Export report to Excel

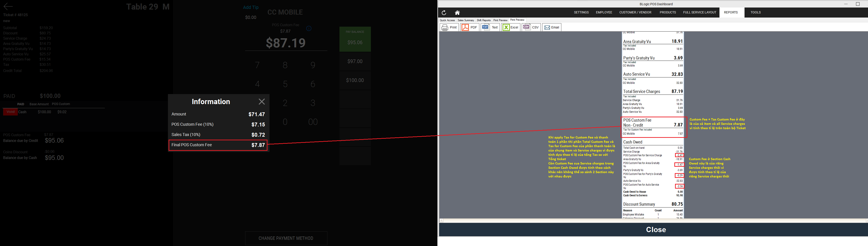tap(511, 27)
